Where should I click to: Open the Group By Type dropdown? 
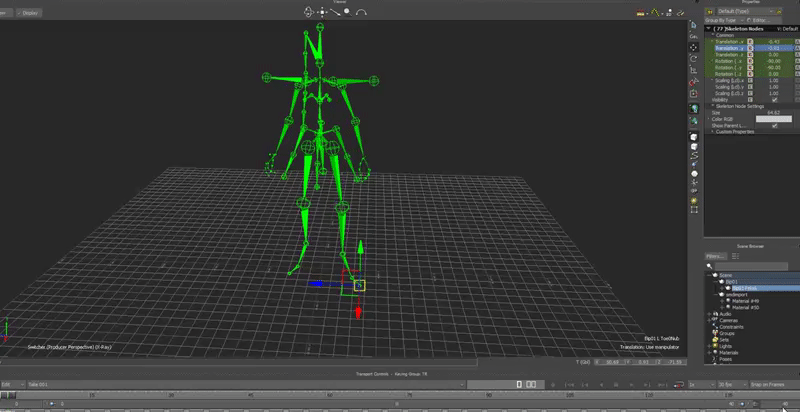pos(724,20)
